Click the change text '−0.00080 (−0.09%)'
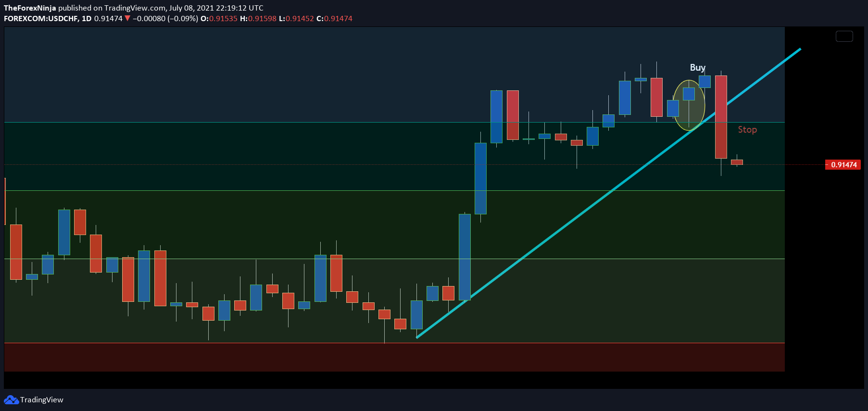Viewport: 868px width, 411px height. [165, 18]
